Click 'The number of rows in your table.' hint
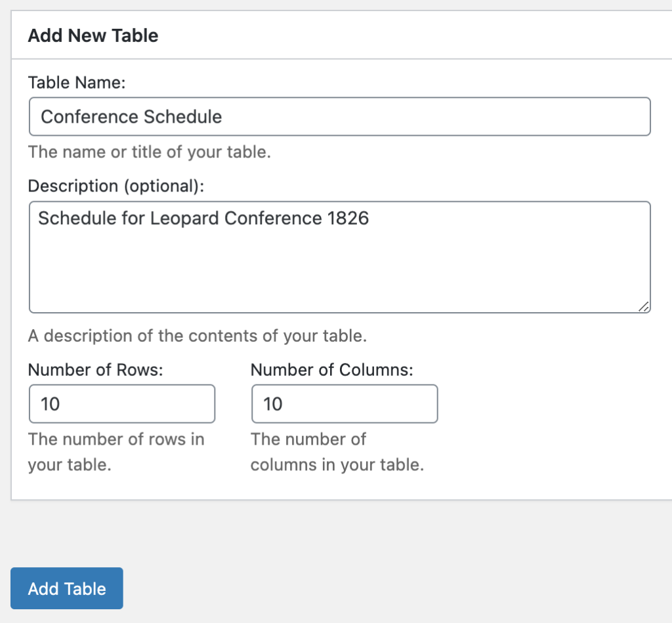This screenshot has height=623, width=672. (x=116, y=452)
